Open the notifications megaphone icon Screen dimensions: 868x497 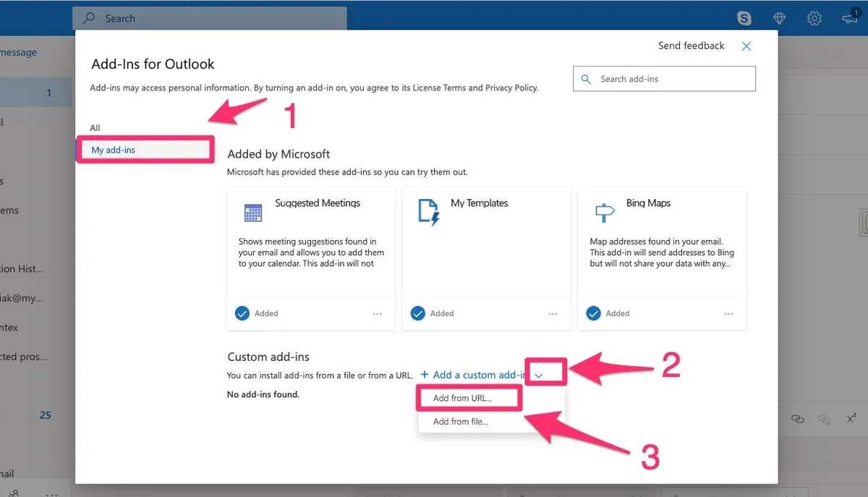(x=851, y=17)
